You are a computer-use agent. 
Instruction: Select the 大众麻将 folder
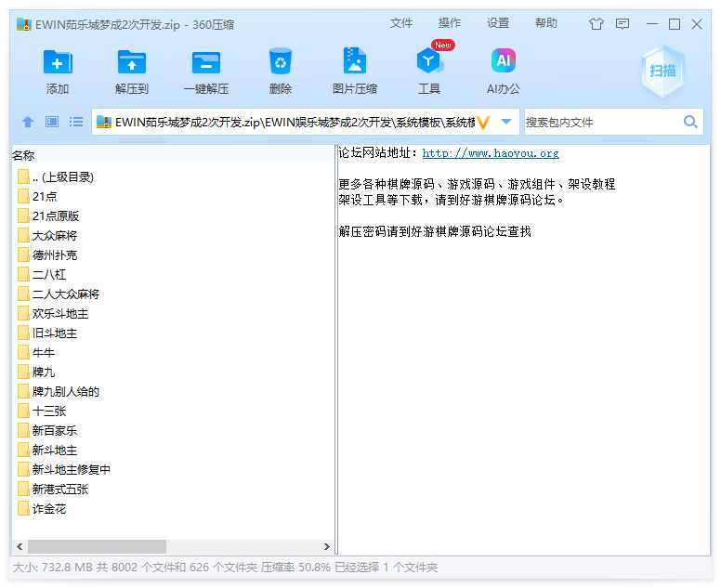pos(47,235)
